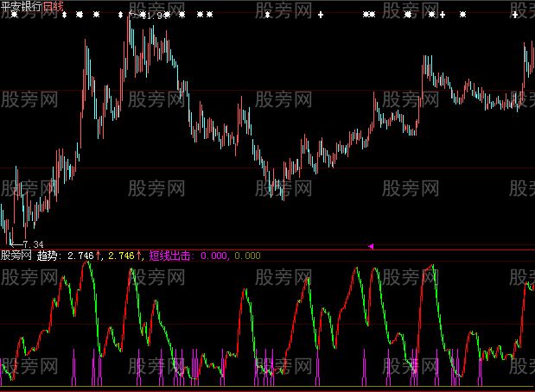This screenshot has height=392, width=535.
Task: Click the magenta left-pointing triangle marker
Action: point(371,247)
